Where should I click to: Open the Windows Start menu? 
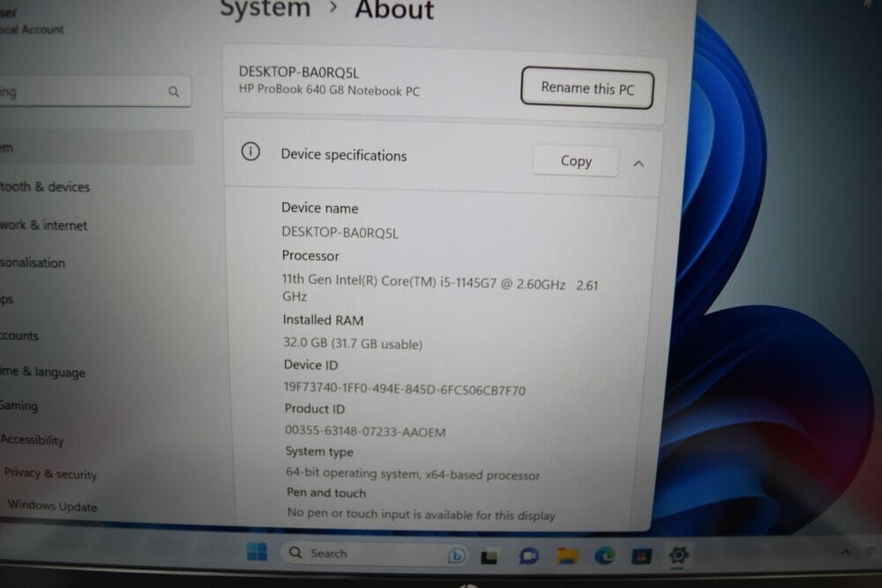pyautogui.click(x=257, y=552)
